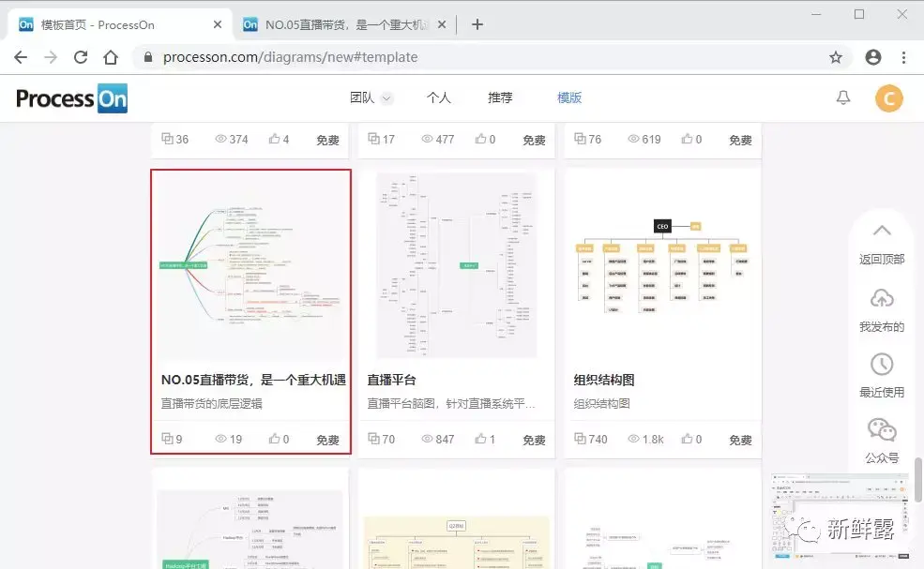Click the ProcessOn logo

(x=69, y=97)
